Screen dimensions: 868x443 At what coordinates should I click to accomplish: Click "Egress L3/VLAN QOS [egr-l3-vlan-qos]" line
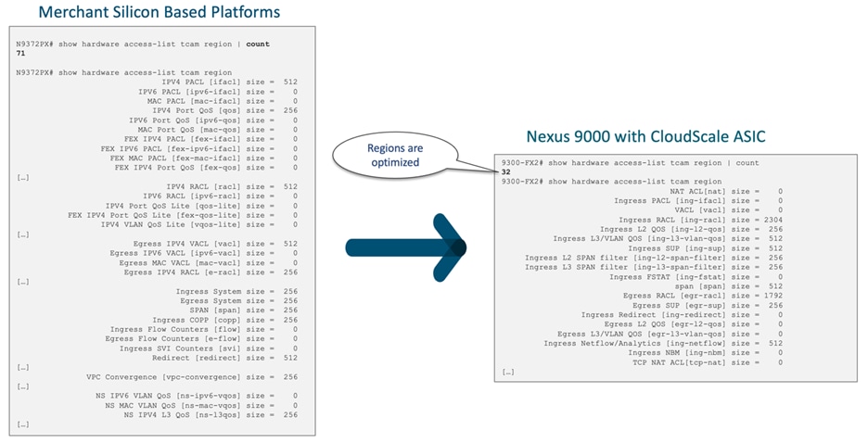[670, 334]
